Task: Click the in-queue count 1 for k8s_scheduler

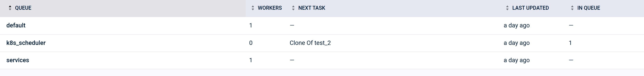Action: click(570, 43)
